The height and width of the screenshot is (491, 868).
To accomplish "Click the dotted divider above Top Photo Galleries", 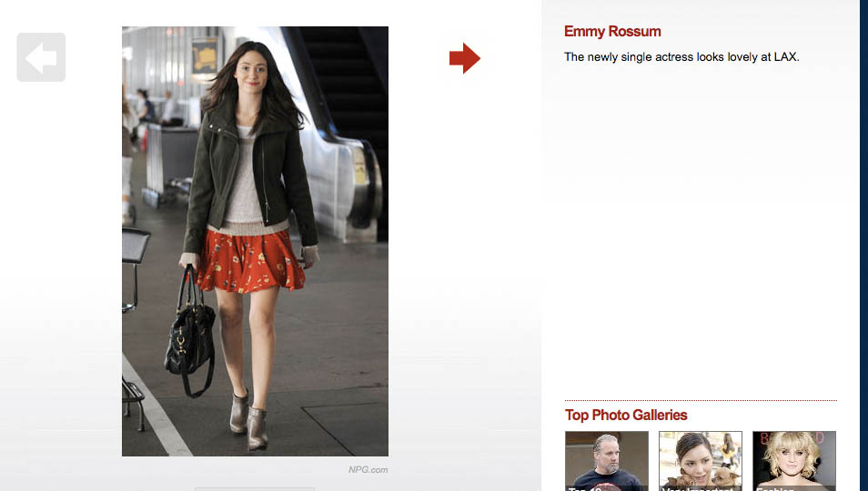I will (x=700, y=400).
